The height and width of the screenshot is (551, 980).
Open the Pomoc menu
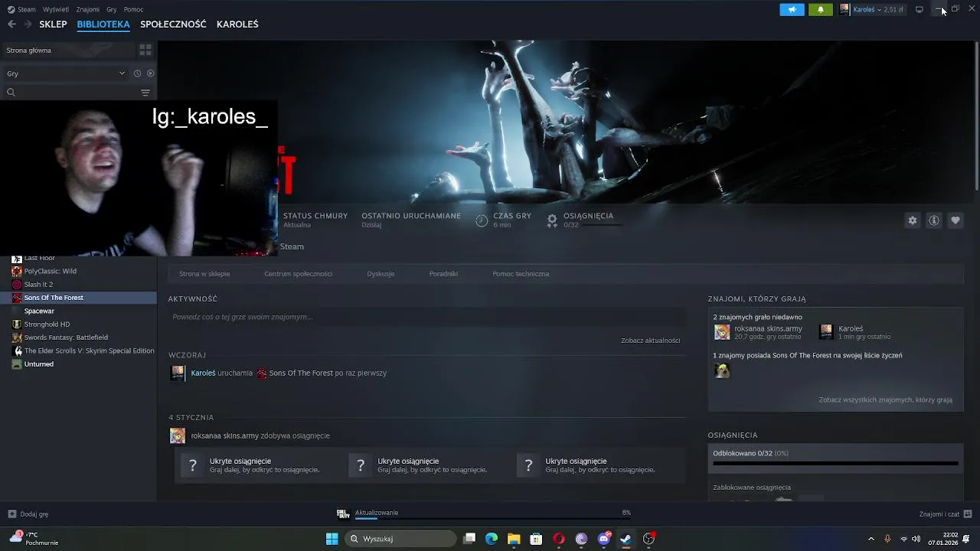coord(133,9)
